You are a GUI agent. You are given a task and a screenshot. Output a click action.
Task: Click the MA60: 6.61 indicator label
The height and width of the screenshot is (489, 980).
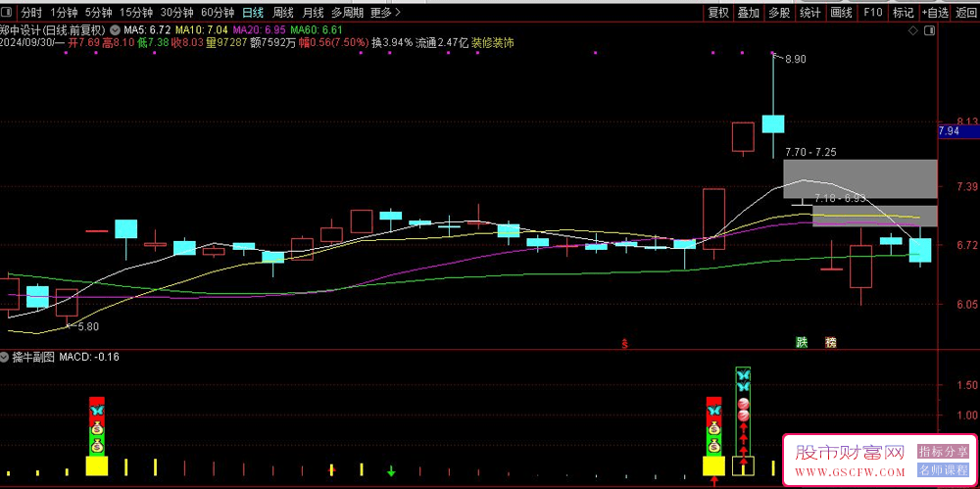point(317,29)
